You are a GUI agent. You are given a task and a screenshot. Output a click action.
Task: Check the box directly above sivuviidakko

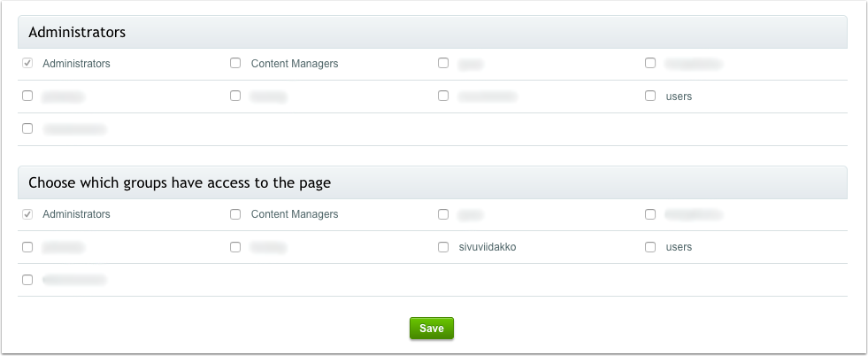(x=443, y=213)
